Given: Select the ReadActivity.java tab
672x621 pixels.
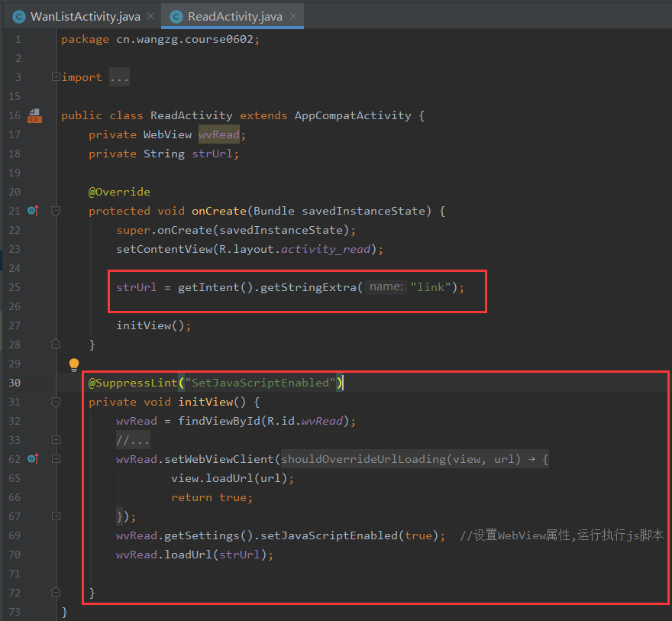Looking at the screenshot, I should (235, 16).
